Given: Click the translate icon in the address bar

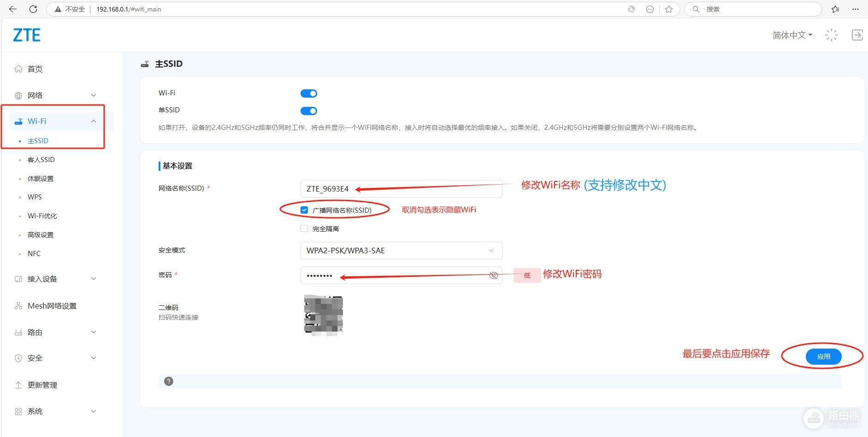Looking at the screenshot, I should (x=632, y=9).
